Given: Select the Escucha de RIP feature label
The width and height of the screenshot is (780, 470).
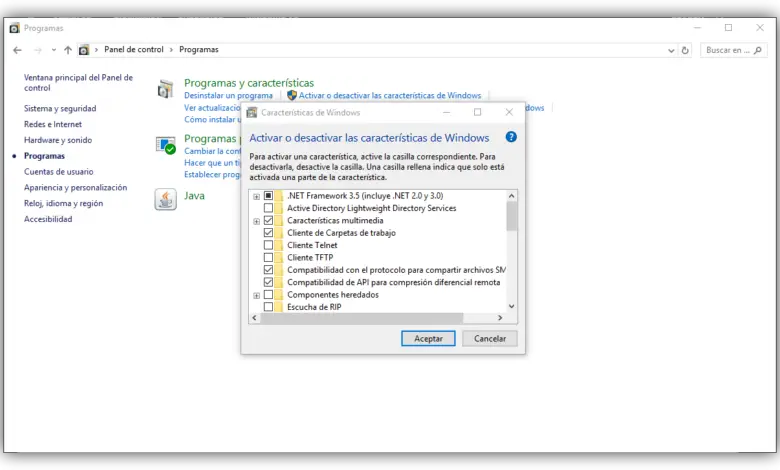Looking at the screenshot, I should click(314, 307).
